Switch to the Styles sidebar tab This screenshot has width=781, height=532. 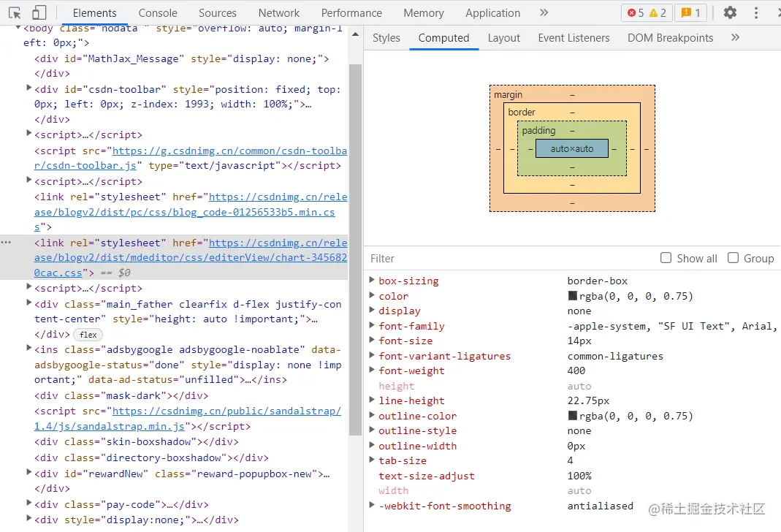(x=386, y=38)
